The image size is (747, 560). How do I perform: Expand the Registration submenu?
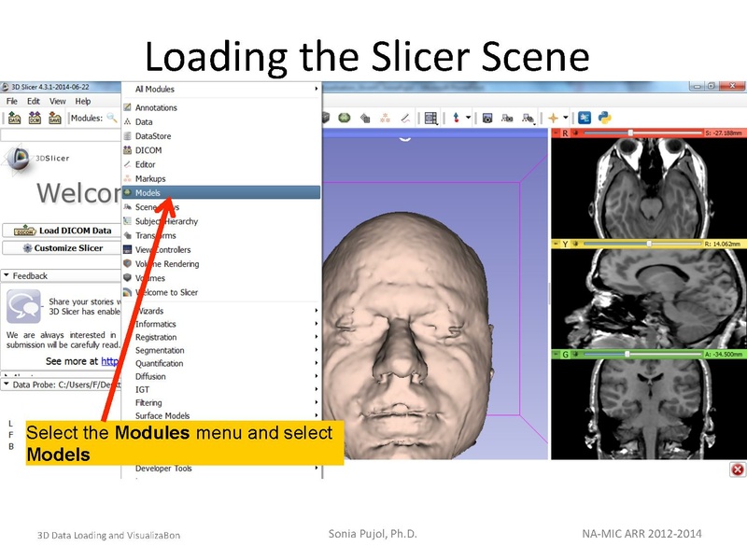[221, 337]
